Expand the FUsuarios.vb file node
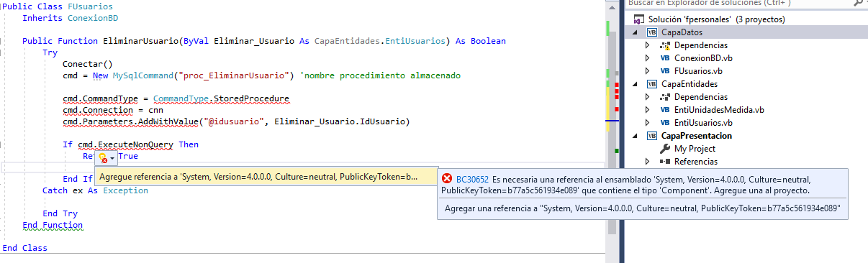 648,71
